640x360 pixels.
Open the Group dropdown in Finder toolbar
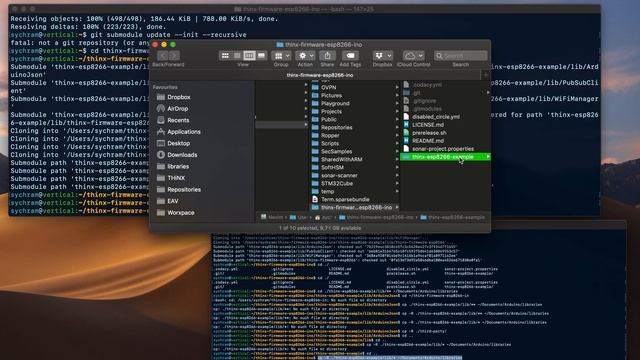point(282,56)
